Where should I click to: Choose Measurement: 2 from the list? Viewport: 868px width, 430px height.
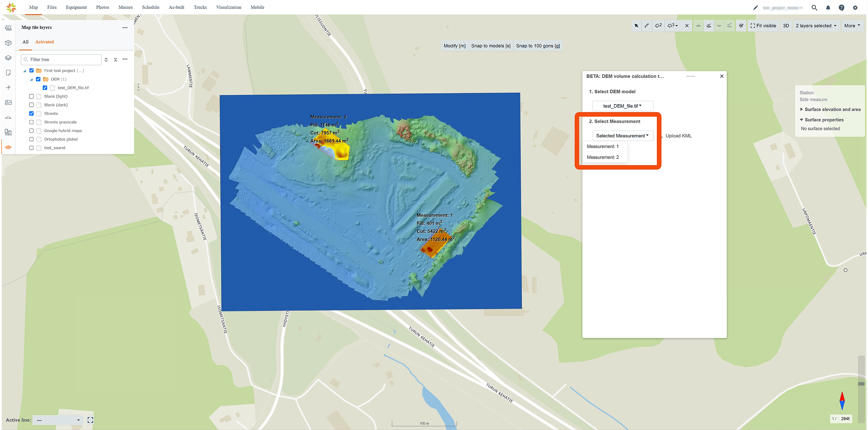pos(603,157)
